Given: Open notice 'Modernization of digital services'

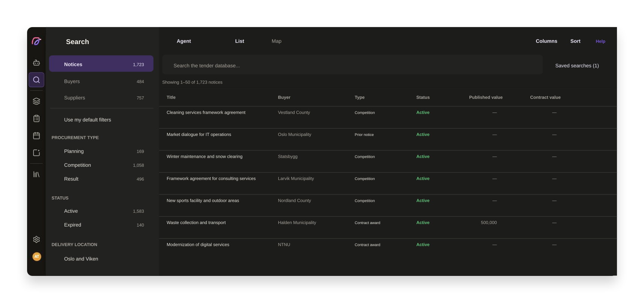Looking at the screenshot, I should tap(198, 245).
